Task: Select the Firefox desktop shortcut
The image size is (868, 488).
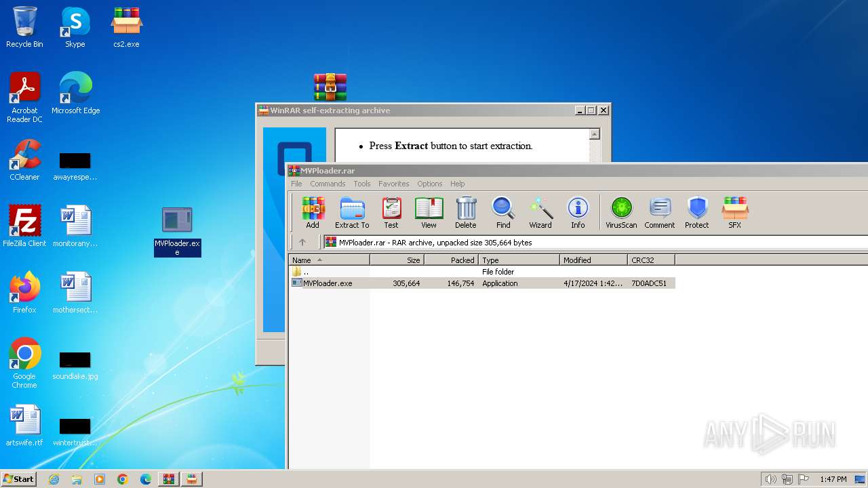Action: tap(24, 292)
